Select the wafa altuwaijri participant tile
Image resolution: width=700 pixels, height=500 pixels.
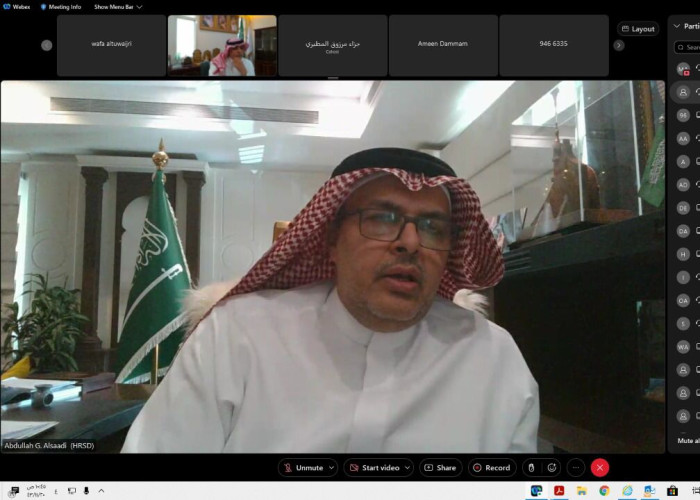pos(111,45)
